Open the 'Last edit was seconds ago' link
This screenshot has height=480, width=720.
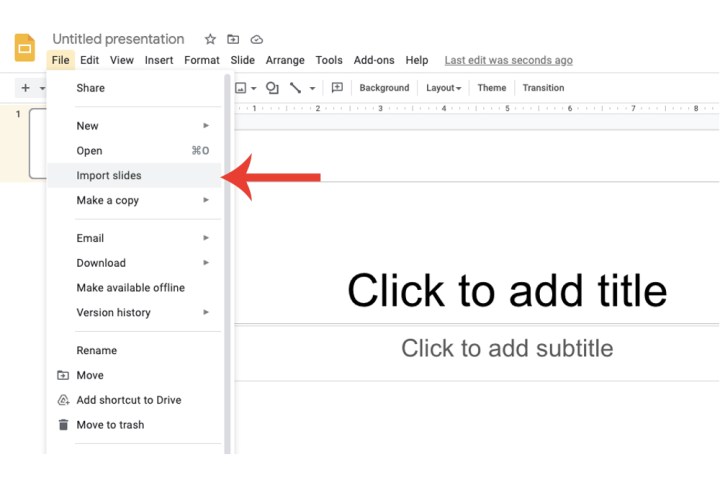coord(508,61)
